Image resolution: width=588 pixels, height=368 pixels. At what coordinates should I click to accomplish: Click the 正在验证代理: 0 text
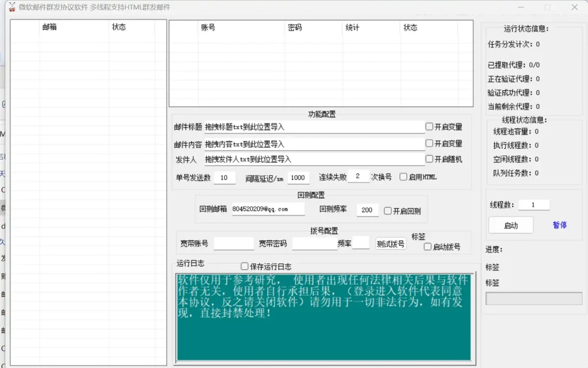pyautogui.click(x=513, y=79)
